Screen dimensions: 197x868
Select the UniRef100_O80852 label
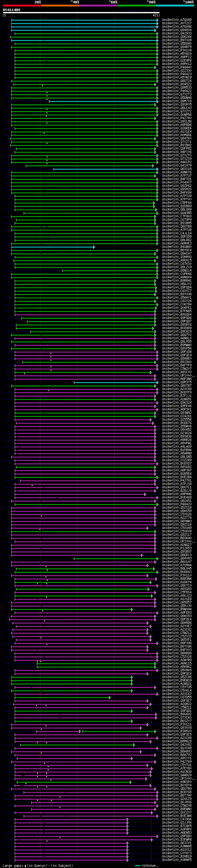[x=177, y=430]
